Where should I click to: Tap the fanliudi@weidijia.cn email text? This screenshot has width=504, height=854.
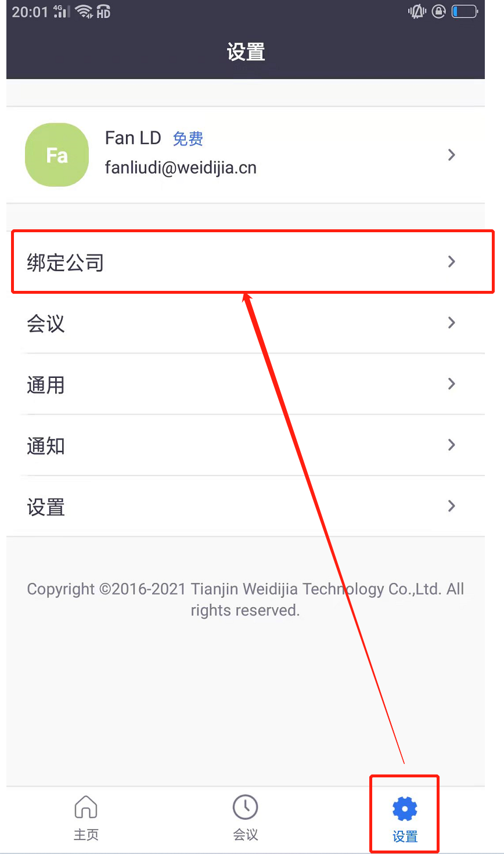[181, 168]
